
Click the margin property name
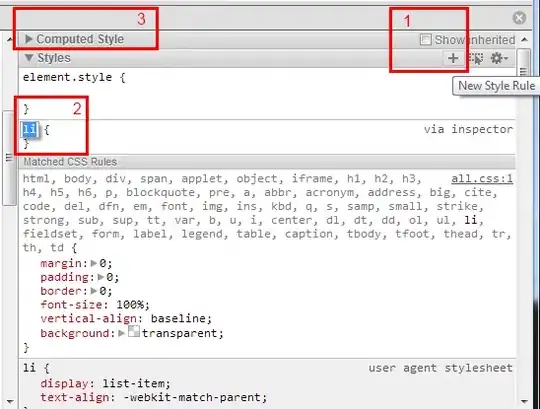click(61, 264)
